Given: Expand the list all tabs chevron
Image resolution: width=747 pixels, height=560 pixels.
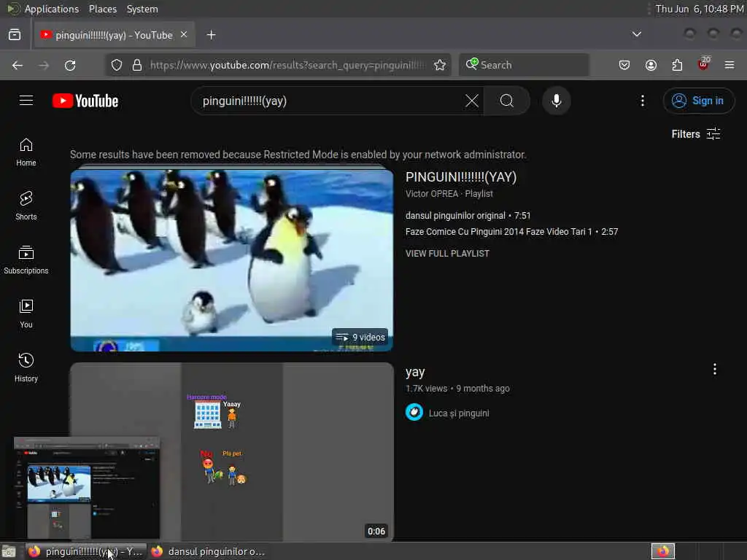Looking at the screenshot, I should click(636, 34).
